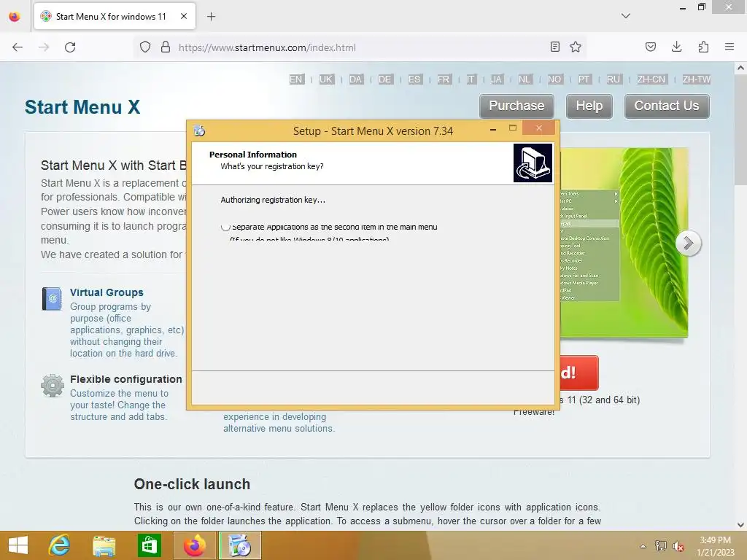Click the scrollbar down arrow

click(740, 525)
